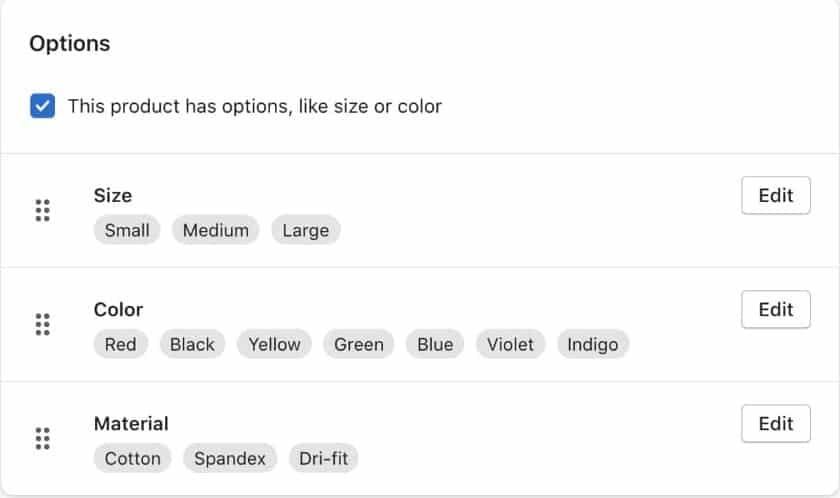The height and width of the screenshot is (498, 840).
Task: Click the Red color tag
Action: (120, 344)
